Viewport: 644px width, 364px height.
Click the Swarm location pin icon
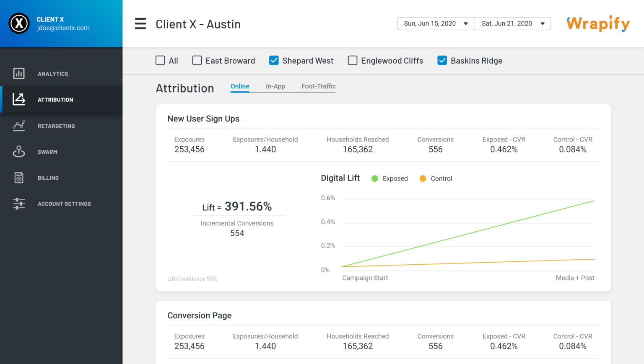(19, 152)
